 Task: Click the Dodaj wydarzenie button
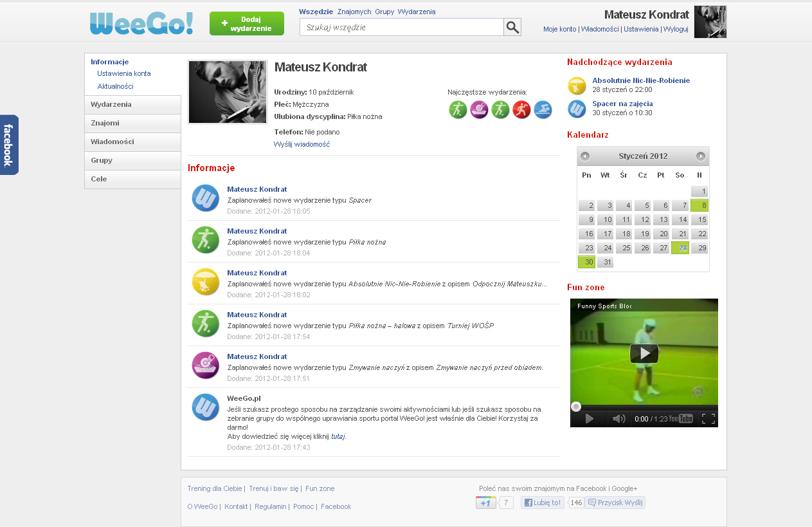click(x=246, y=24)
